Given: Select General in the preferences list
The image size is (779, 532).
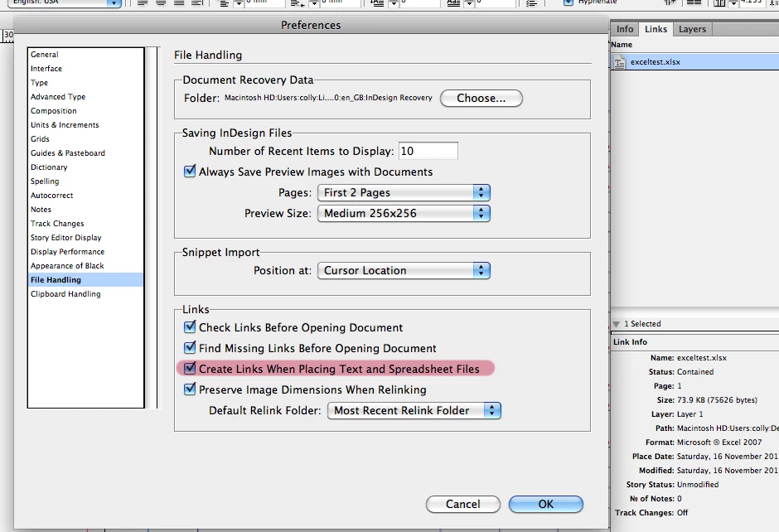Looking at the screenshot, I should pos(85,55).
